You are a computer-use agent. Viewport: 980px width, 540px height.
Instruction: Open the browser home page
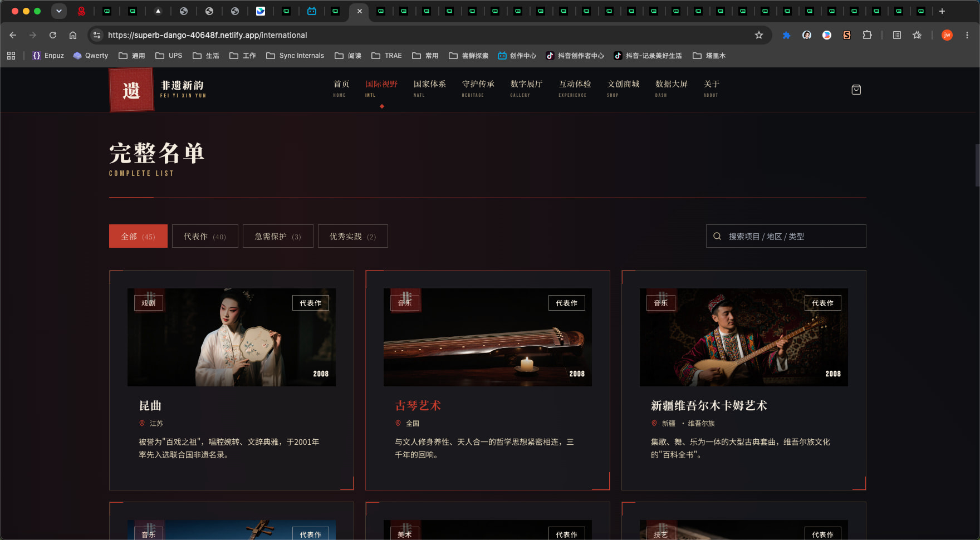click(x=73, y=35)
